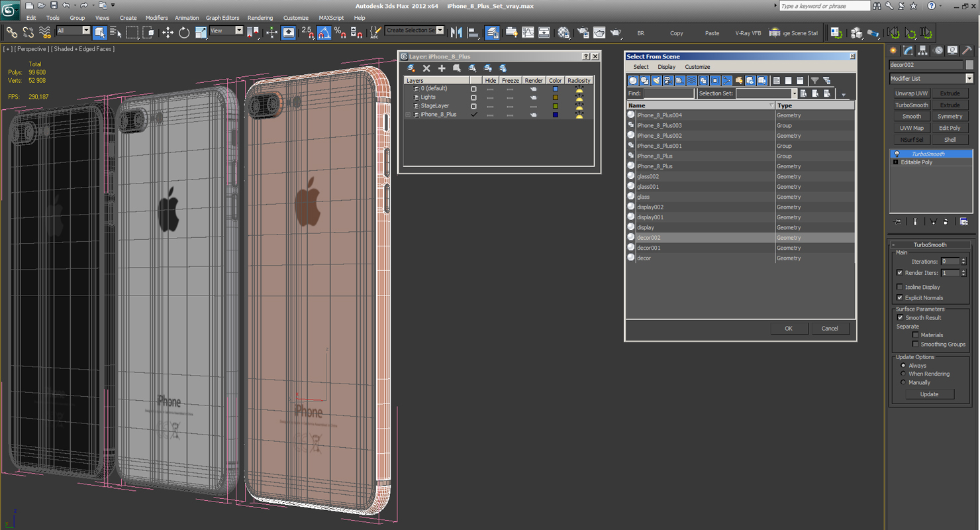Toggle Display Cameras filter in Select From Scene
This screenshot has width=980, height=530.
(x=668, y=81)
